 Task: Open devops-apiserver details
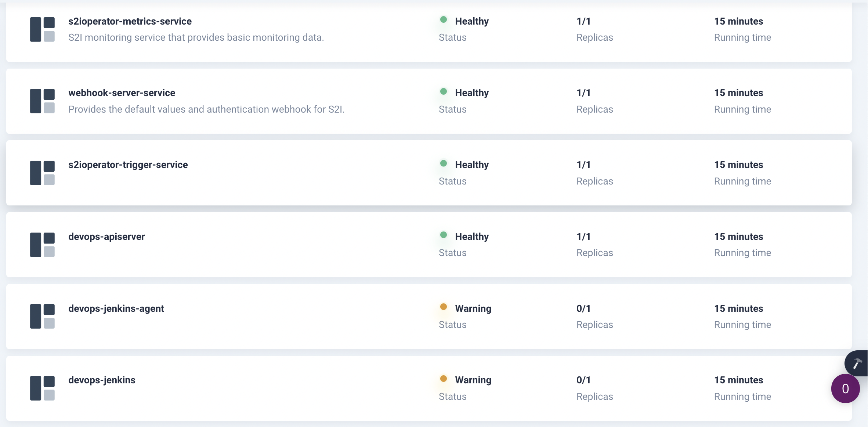(x=106, y=237)
